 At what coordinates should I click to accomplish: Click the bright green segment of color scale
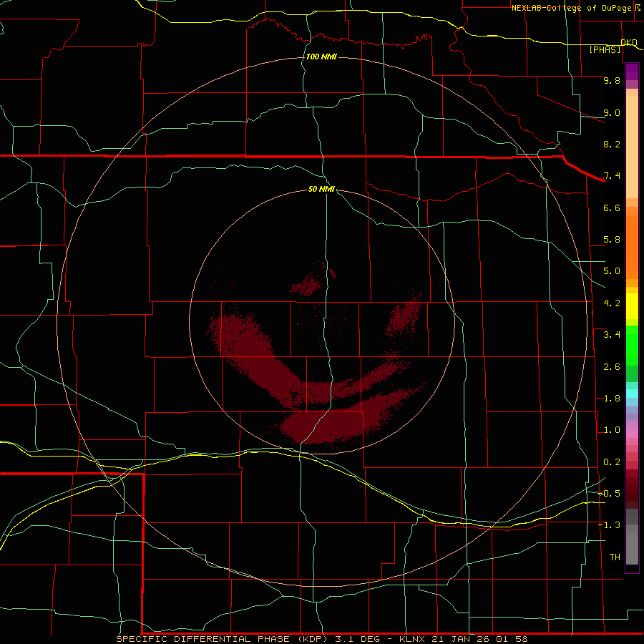point(632,346)
